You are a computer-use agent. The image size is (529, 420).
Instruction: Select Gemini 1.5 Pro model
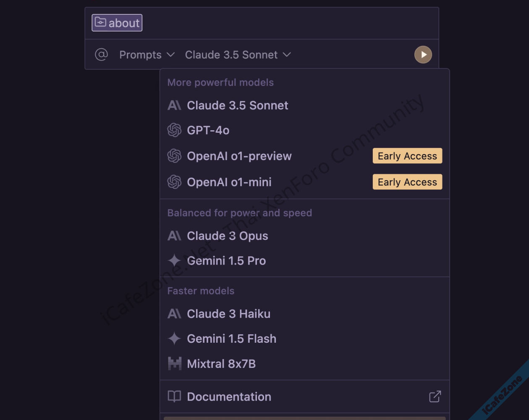(226, 261)
